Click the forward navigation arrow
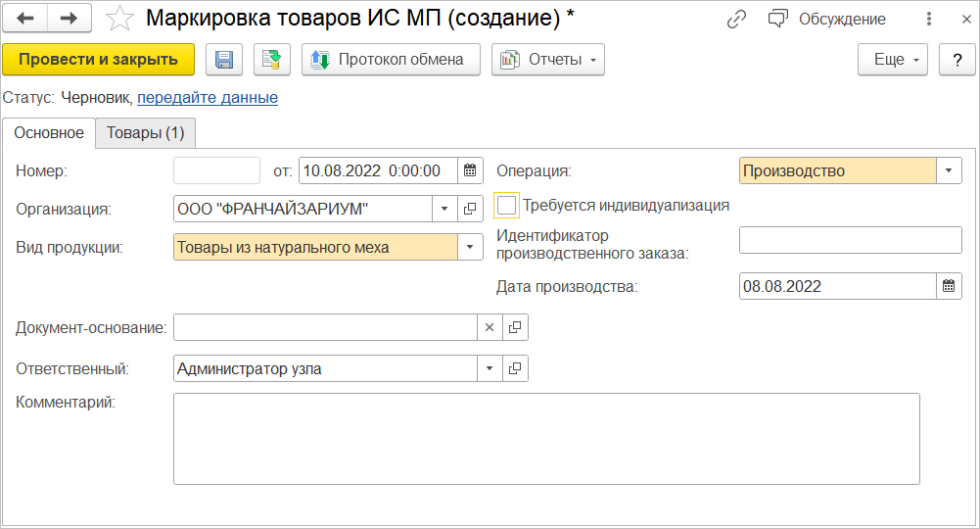This screenshot has height=529, width=980. (x=70, y=19)
